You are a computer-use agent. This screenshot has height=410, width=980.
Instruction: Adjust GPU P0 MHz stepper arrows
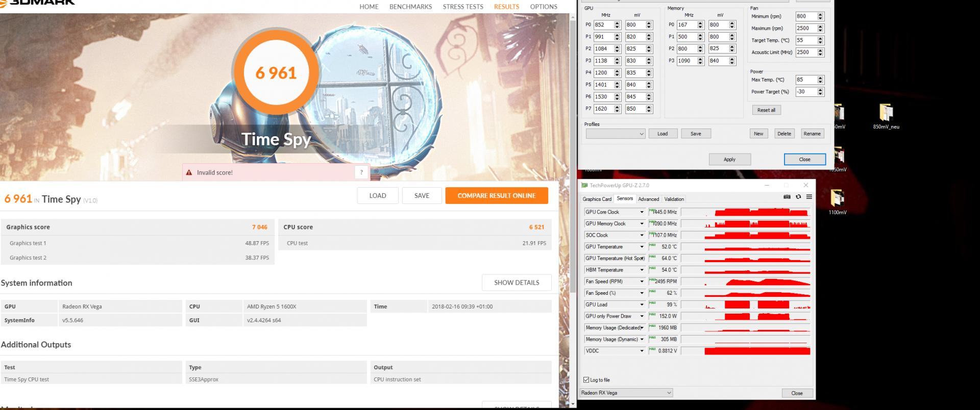tap(617, 24)
